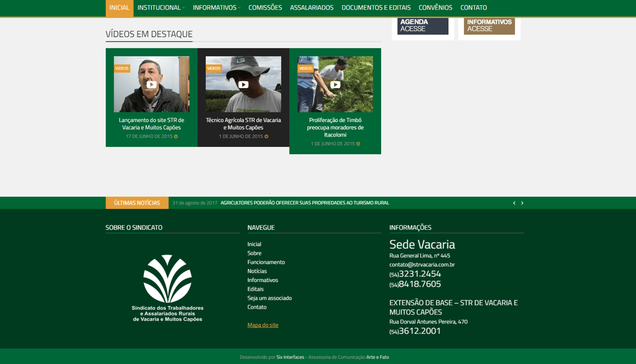Play the Proliferação de Timbó video
Viewport: 636px width, 364px height.
335,84
